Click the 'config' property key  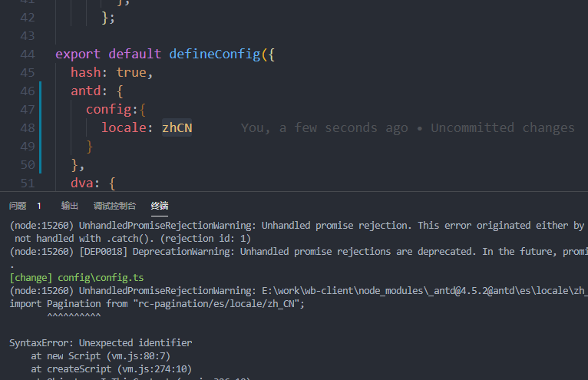[x=109, y=110]
